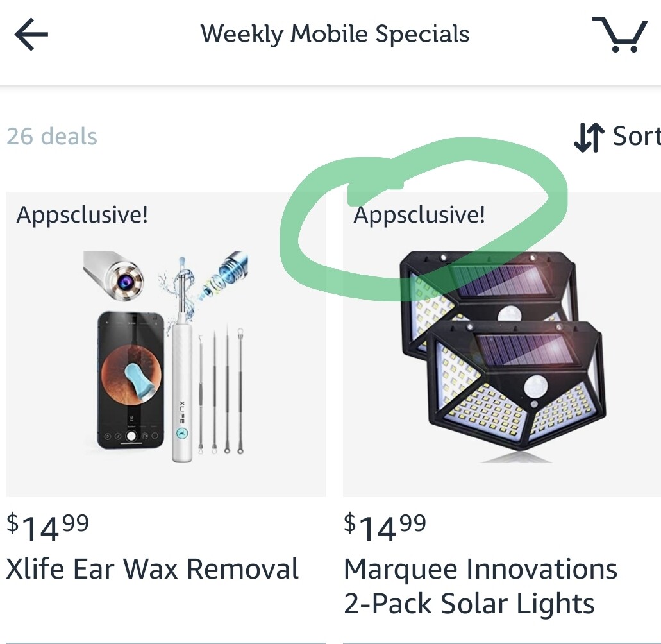Image resolution: width=661 pixels, height=644 pixels.
Task: Go back using the left arrow icon
Action: 31,34
